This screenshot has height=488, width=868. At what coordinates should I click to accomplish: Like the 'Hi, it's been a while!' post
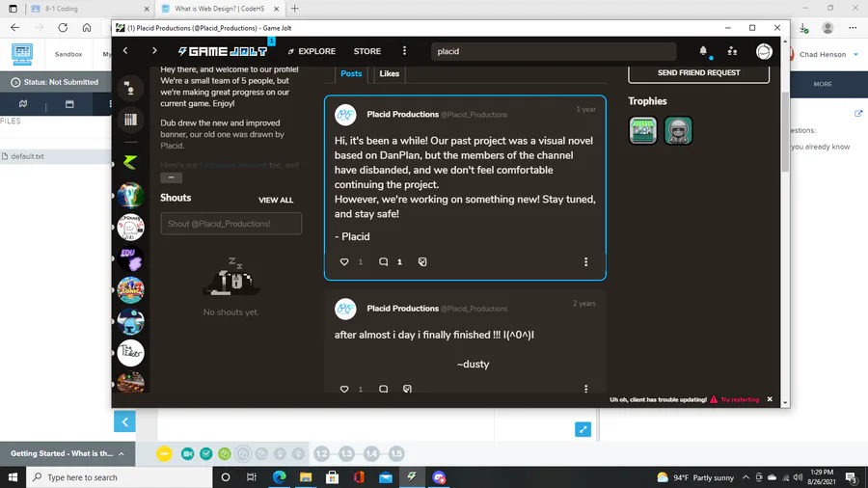point(344,261)
